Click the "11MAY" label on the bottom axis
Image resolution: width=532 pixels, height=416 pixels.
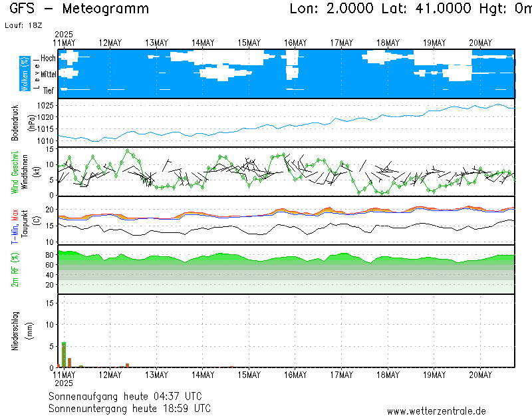64,375
